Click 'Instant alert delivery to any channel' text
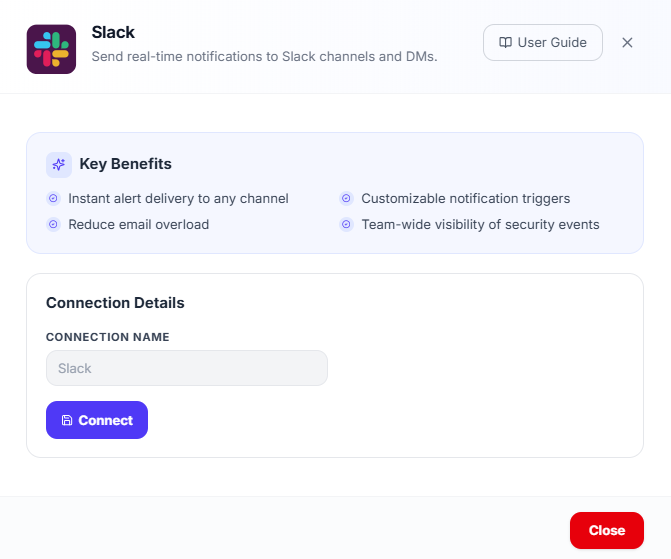The width and height of the screenshot is (671, 559). pyautogui.click(x=178, y=199)
